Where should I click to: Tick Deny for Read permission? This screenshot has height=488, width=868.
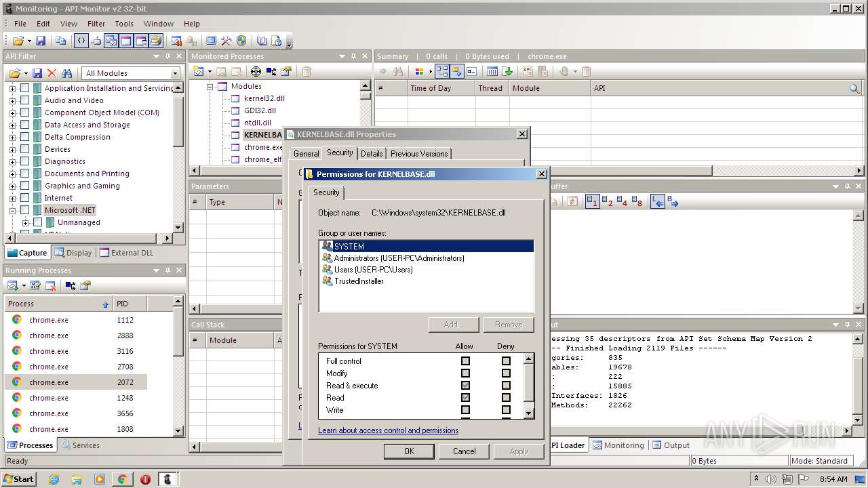point(506,398)
